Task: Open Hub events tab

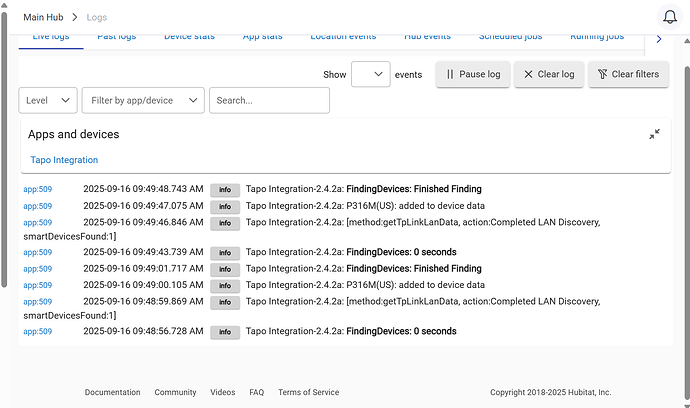Action: (x=427, y=37)
